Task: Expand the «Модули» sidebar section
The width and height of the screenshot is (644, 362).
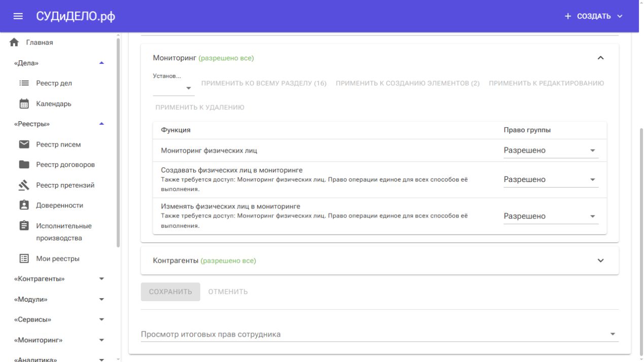Action: click(59, 299)
